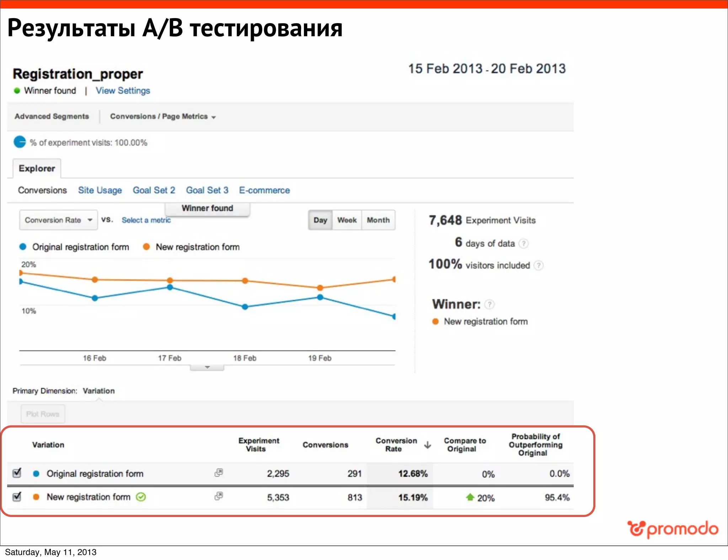The height and width of the screenshot is (560, 728).
Task: Uncheck Original registration form row checkbox
Action: pyautogui.click(x=17, y=473)
